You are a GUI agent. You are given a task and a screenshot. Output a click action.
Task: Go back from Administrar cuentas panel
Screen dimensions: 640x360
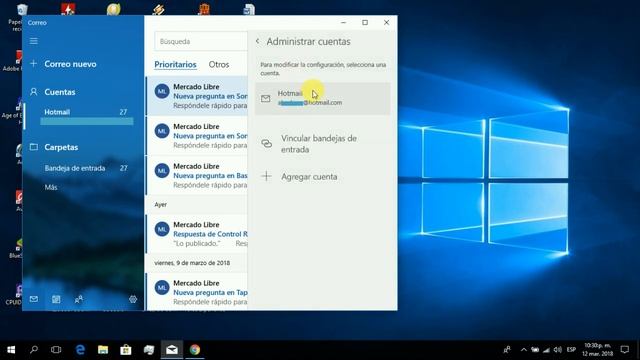pyautogui.click(x=258, y=41)
